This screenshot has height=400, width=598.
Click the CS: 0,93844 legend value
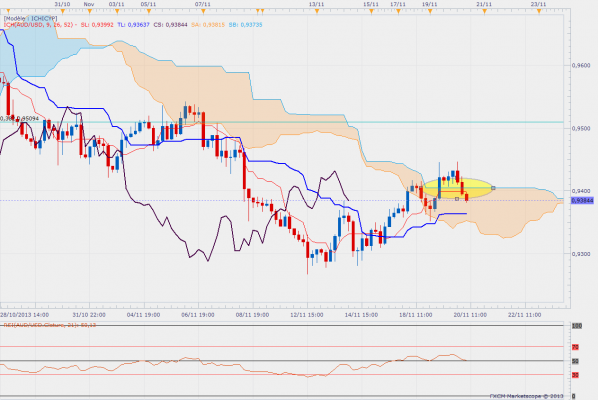tap(170, 25)
